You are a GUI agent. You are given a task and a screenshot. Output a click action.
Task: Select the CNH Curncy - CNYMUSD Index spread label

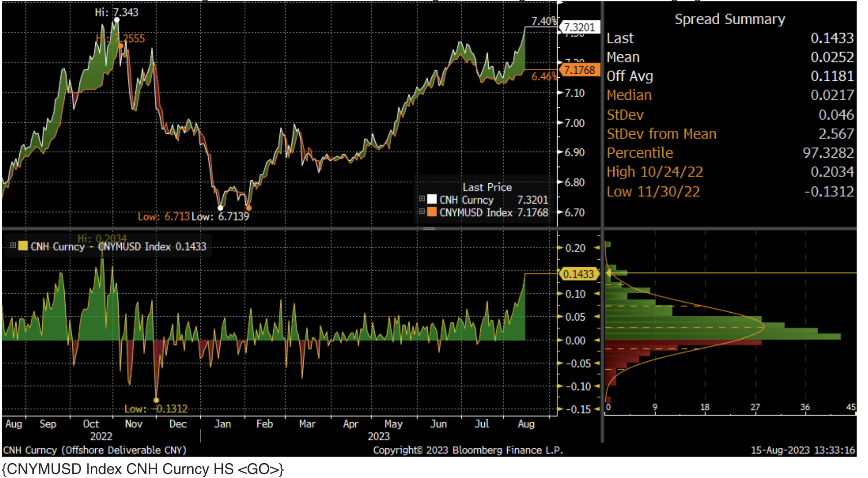tap(118, 247)
